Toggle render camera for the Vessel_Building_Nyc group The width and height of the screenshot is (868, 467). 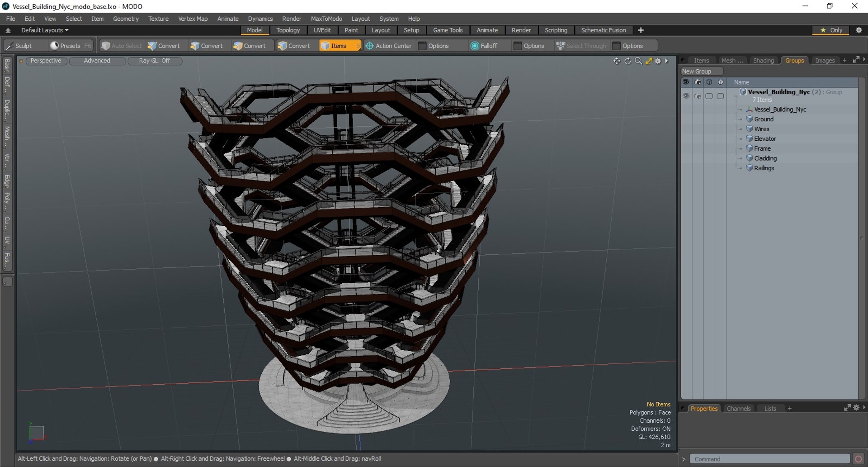click(x=698, y=96)
